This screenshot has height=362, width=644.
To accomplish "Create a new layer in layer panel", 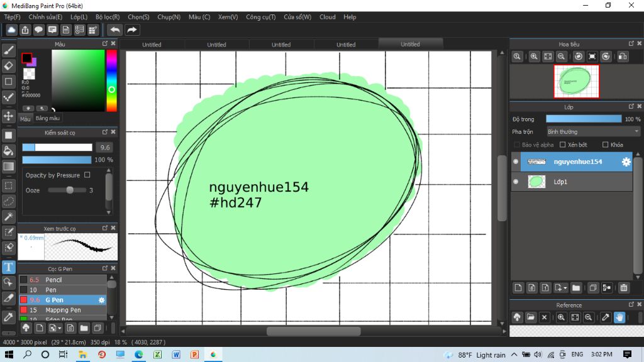I will pyautogui.click(x=518, y=288).
